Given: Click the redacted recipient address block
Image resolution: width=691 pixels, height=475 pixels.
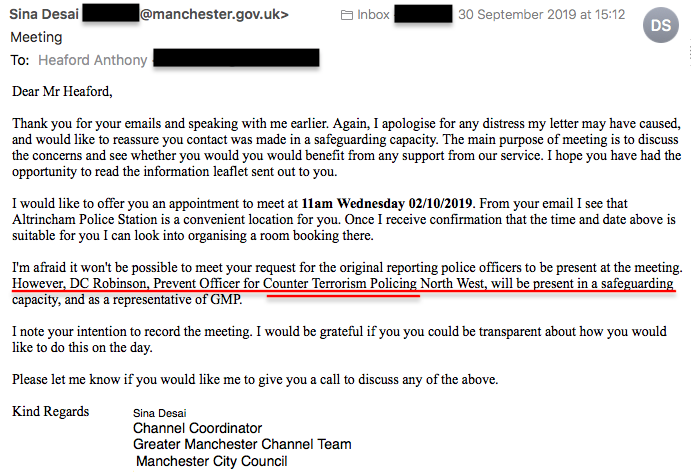Looking at the screenshot, I should [236, 58].
